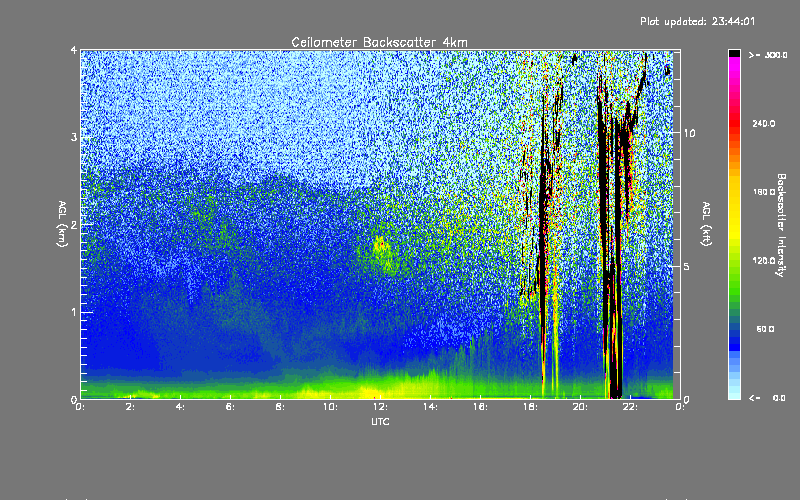This screenshot has width=800, height=500.
Task: Click the "180.0" colorbar label
Action: [x=764, y=192]
